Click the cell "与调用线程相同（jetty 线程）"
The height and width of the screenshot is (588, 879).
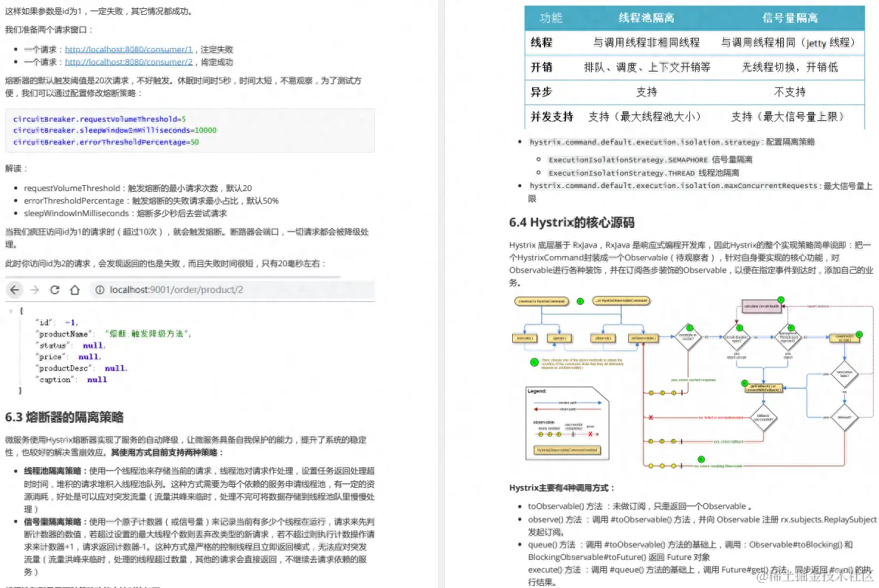pos(787,42)
